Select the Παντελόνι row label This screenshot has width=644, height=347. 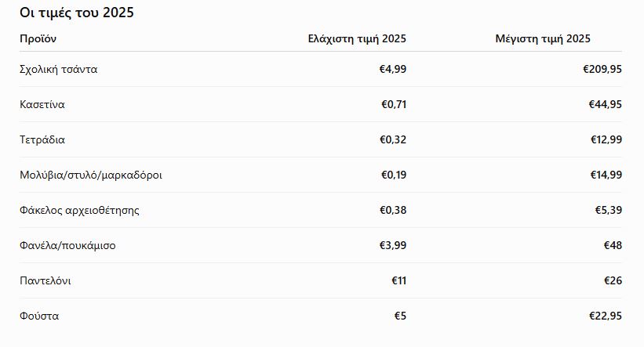point(45,280)
